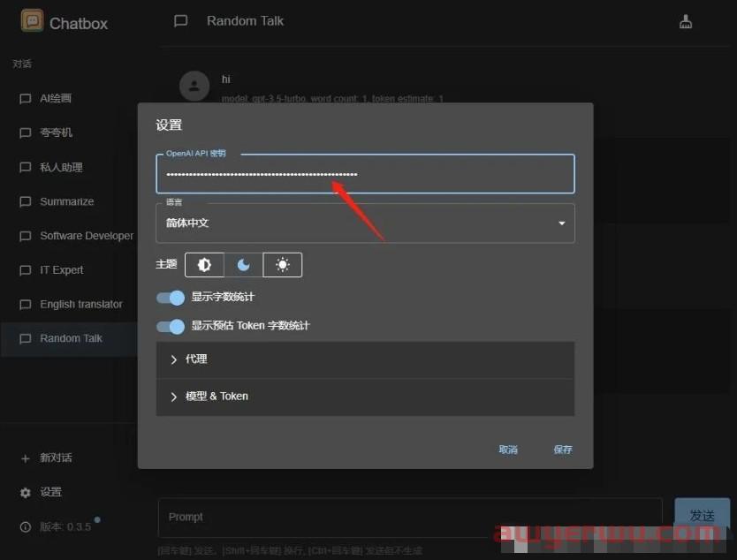Expand the 模型 & Token section
737x560 pixels.
coord(365,397)
